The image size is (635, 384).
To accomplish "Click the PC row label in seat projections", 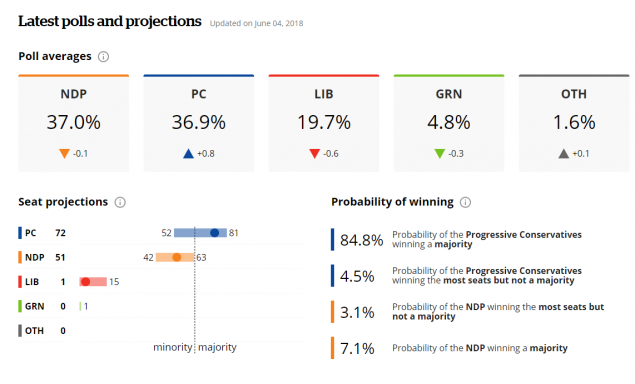I will click(30, 233).
